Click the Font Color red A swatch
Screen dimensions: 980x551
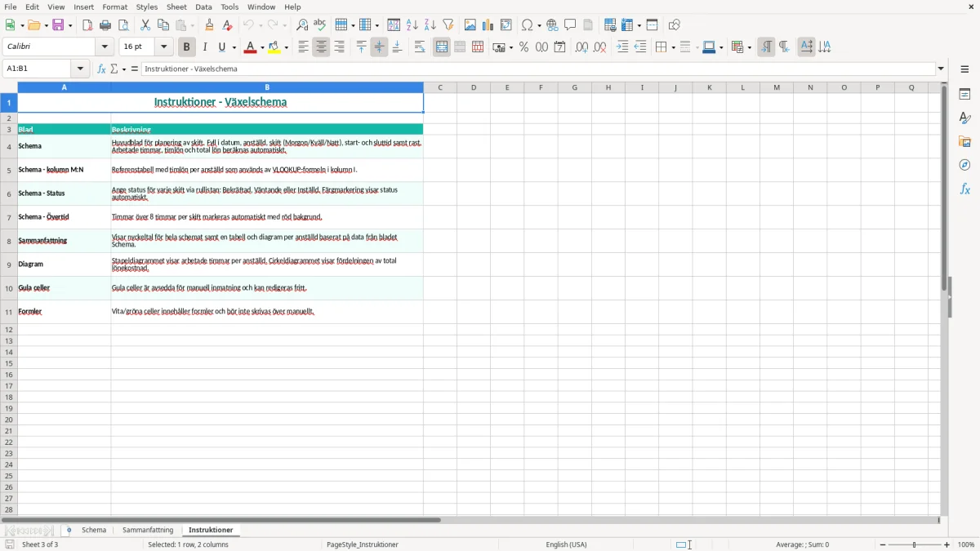coord(250,47)
